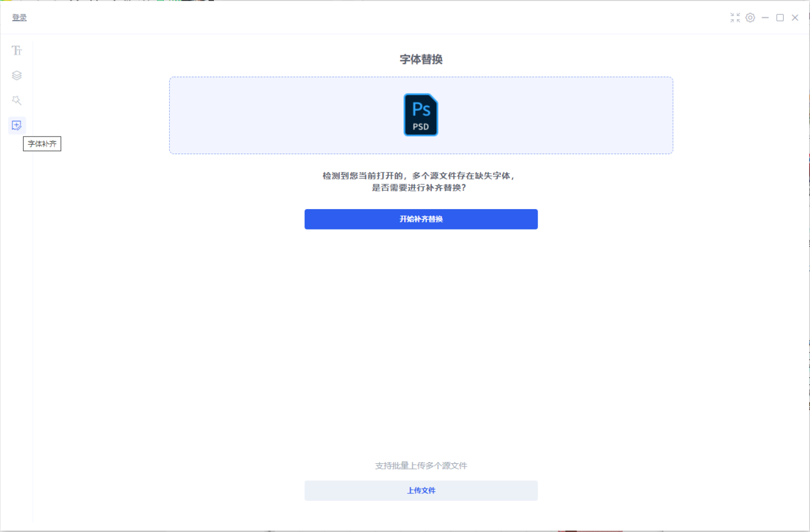The image size is (810, 532).
Task: Open the font tool (Tt) in sidebar
Action: [17, 51]
